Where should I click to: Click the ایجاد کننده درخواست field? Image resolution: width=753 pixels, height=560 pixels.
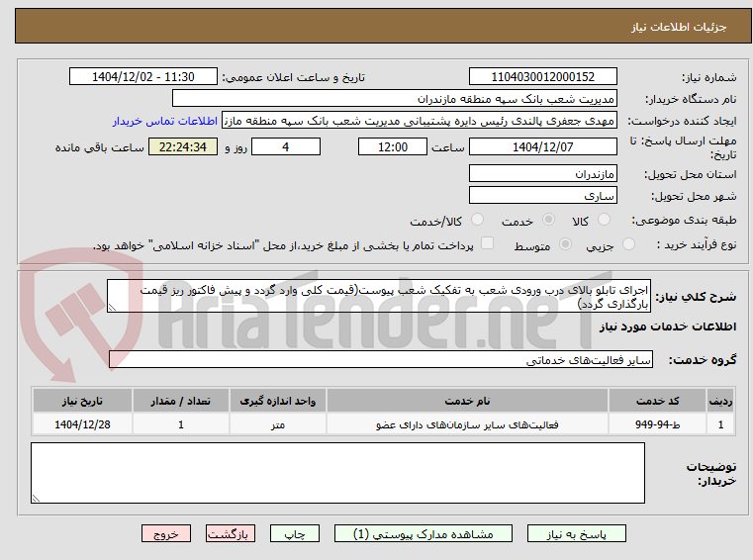point(419,121)
